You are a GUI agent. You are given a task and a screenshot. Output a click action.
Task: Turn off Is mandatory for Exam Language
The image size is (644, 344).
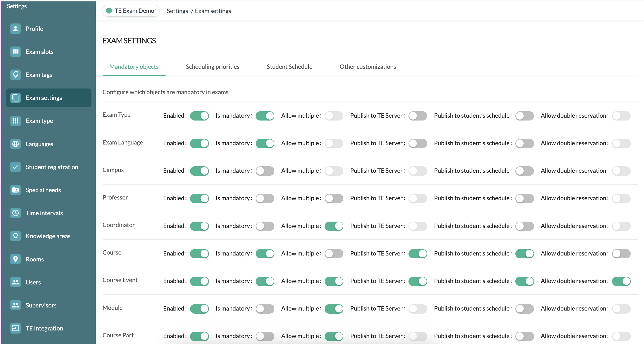click(265, 143)
